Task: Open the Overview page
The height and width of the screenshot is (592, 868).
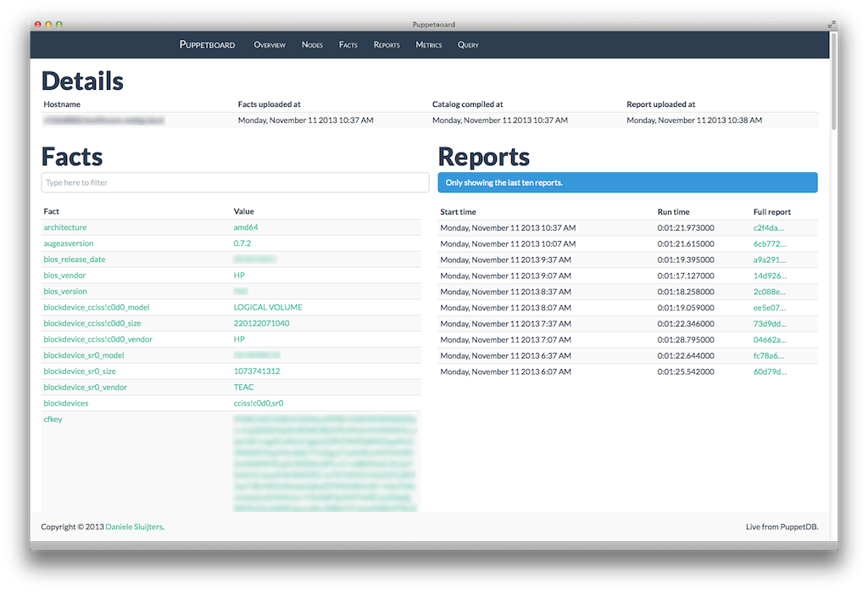Action: [x=270, y=45]
